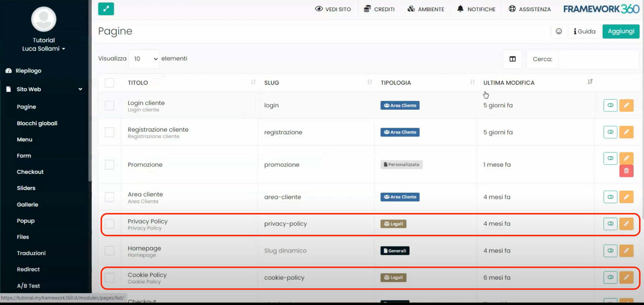Tick the Login cliente row checkbox
The height and width of the screenshot is (305, 644).
110,105
